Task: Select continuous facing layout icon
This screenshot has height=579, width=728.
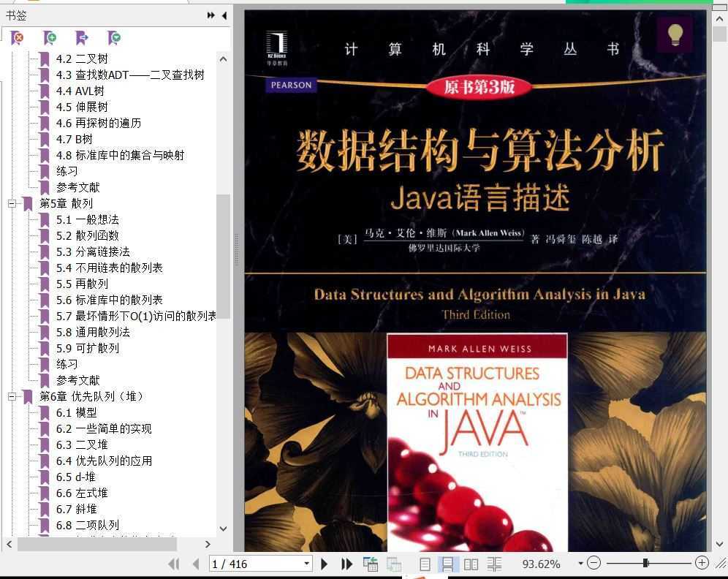Action: [494, 564]
